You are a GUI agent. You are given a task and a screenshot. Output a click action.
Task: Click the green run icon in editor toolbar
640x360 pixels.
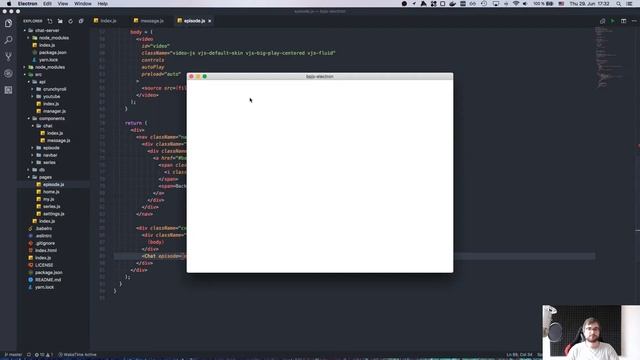pyautogui.click(x=613, y=21)
